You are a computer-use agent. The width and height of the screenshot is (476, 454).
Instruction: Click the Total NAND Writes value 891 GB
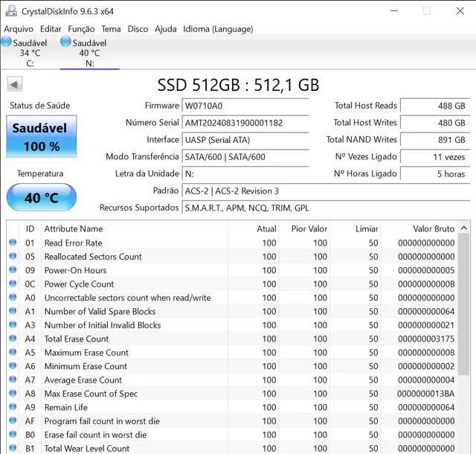(x=435, y=140)
